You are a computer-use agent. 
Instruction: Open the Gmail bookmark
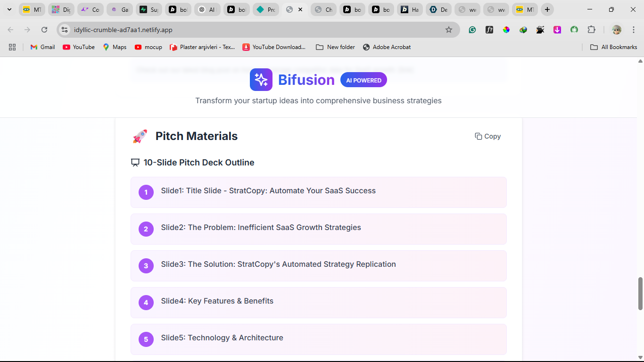pos(42,47)
